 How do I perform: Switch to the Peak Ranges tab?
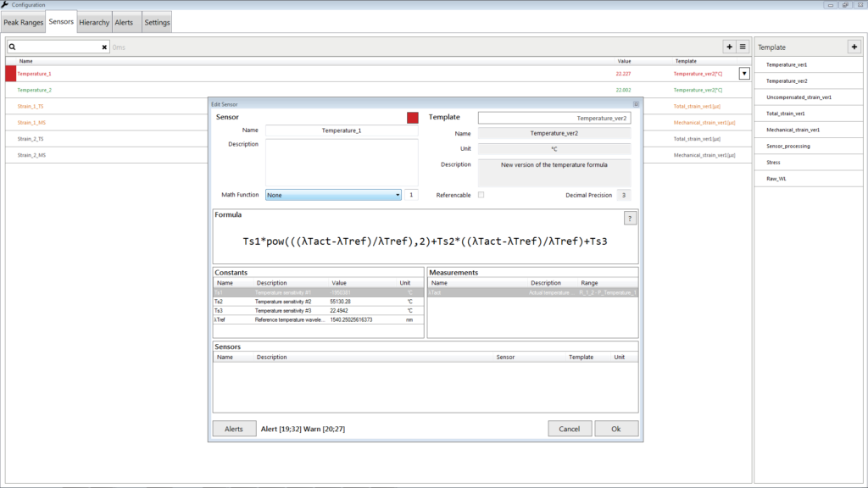click(x=23, y=22)
